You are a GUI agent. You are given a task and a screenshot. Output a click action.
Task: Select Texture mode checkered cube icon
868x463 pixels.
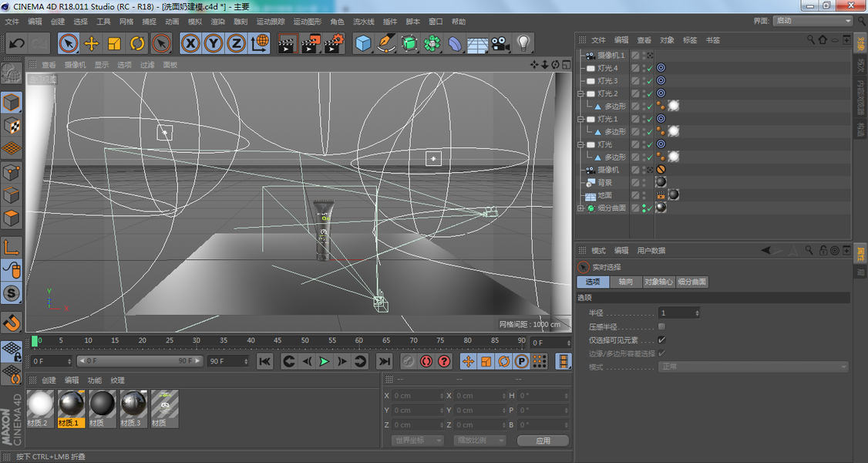11,126
